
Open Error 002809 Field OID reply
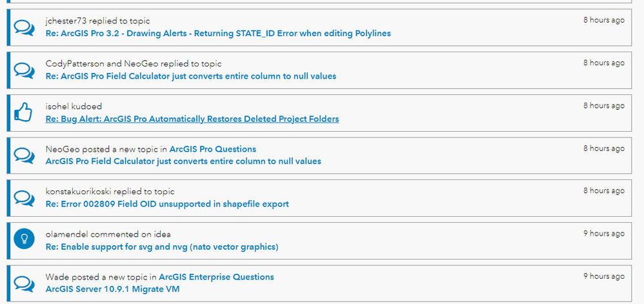tap(167, 204)
